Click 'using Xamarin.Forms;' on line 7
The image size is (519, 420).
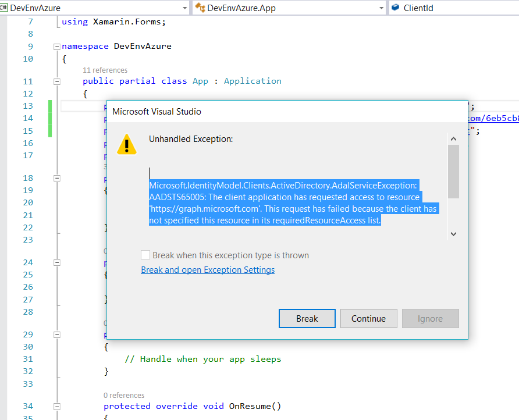113,22
